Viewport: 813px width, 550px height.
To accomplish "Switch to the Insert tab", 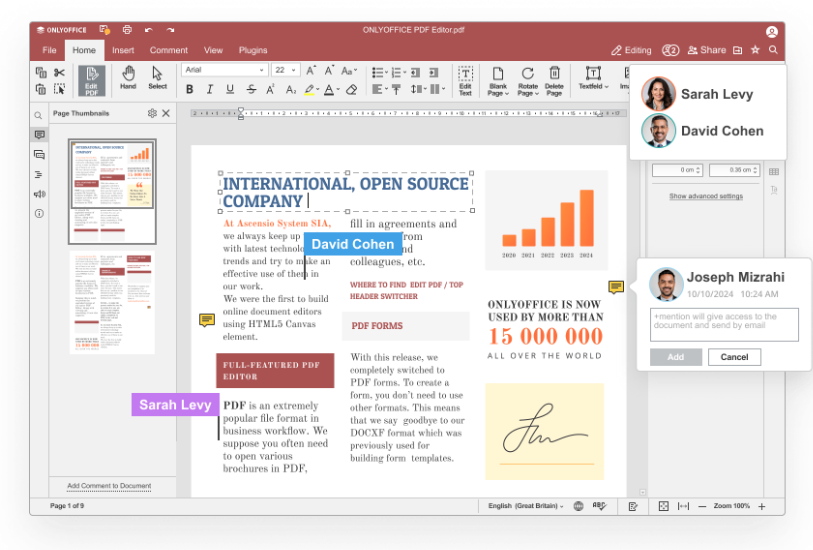I will (x=123, y=50).
